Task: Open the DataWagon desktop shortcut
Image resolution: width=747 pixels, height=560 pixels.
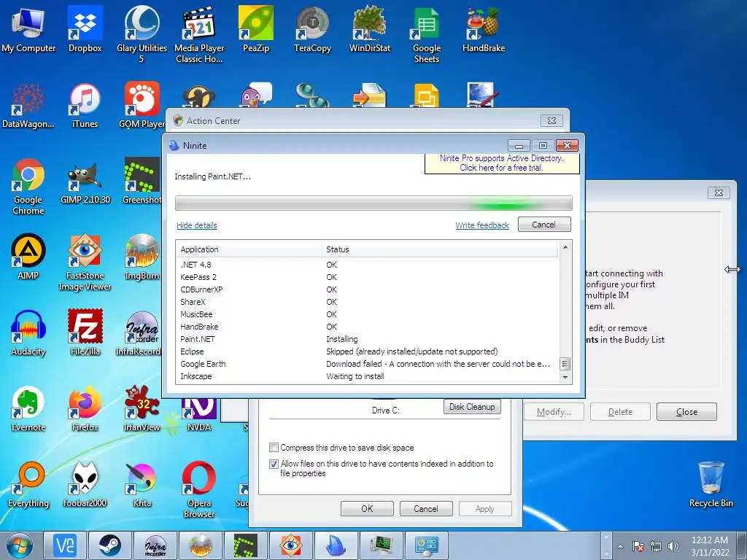Action: tap(28, 105)
